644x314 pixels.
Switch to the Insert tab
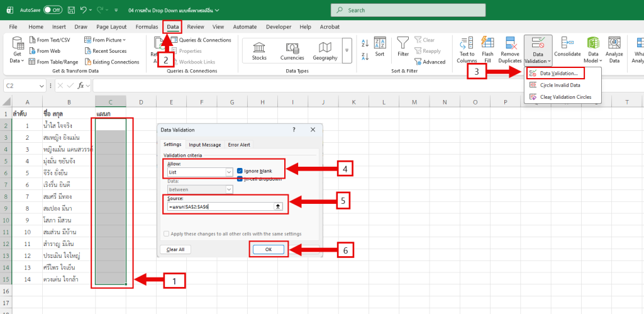[58, 26]
